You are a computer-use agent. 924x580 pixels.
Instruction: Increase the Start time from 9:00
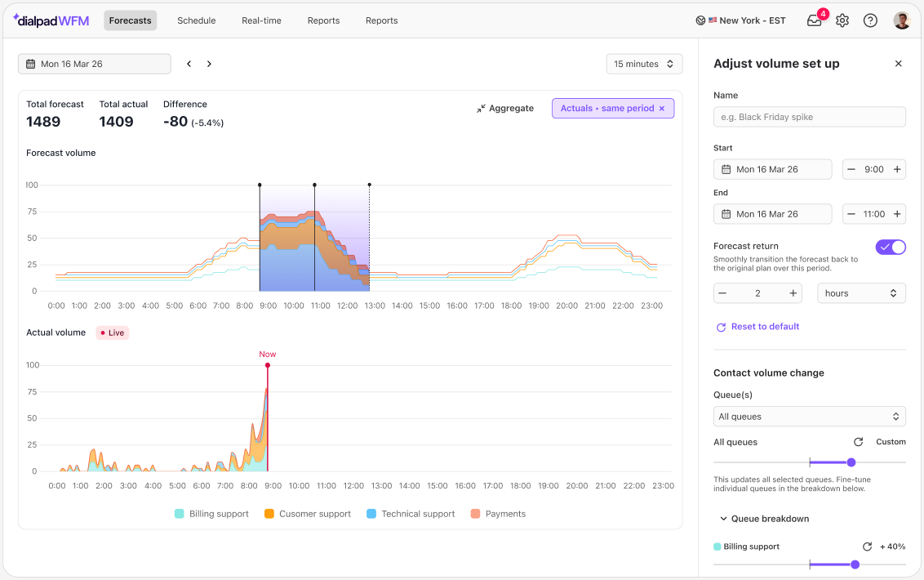897,169
